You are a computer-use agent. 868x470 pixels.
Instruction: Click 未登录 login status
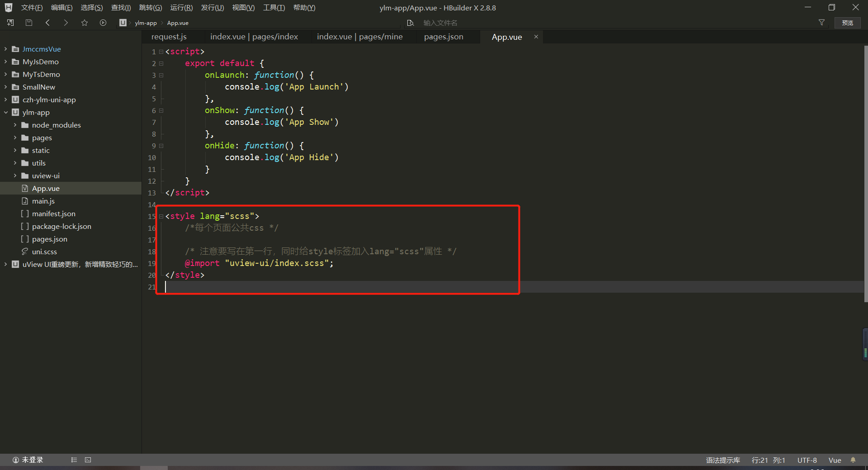coord(33,460)
